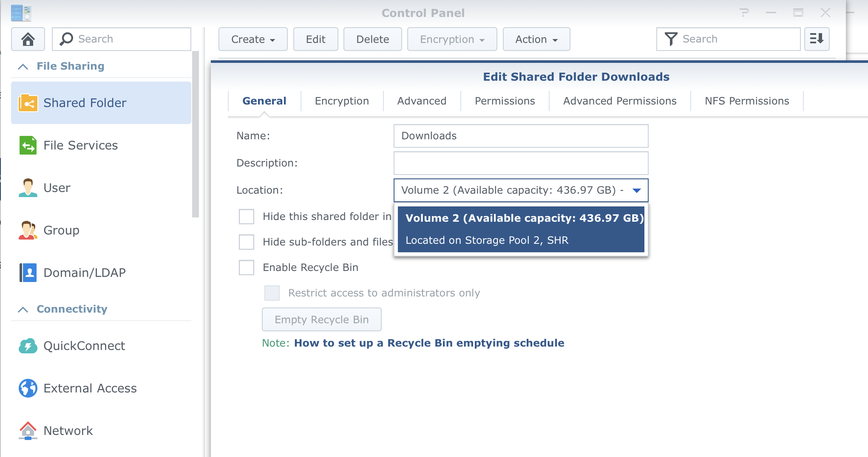Switch to the NFS Permissions tab

747,101
